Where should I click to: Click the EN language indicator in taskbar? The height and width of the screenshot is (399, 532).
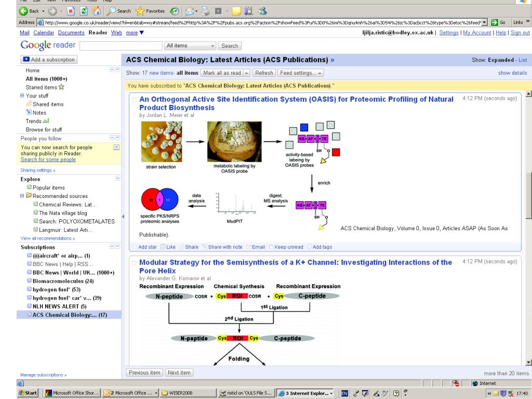pos(344,393)
